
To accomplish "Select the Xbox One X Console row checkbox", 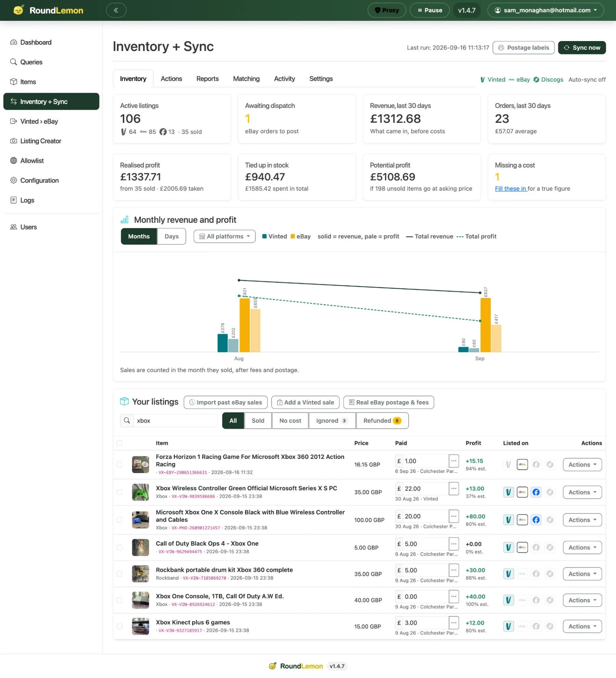I will click(x=119, y=520).
